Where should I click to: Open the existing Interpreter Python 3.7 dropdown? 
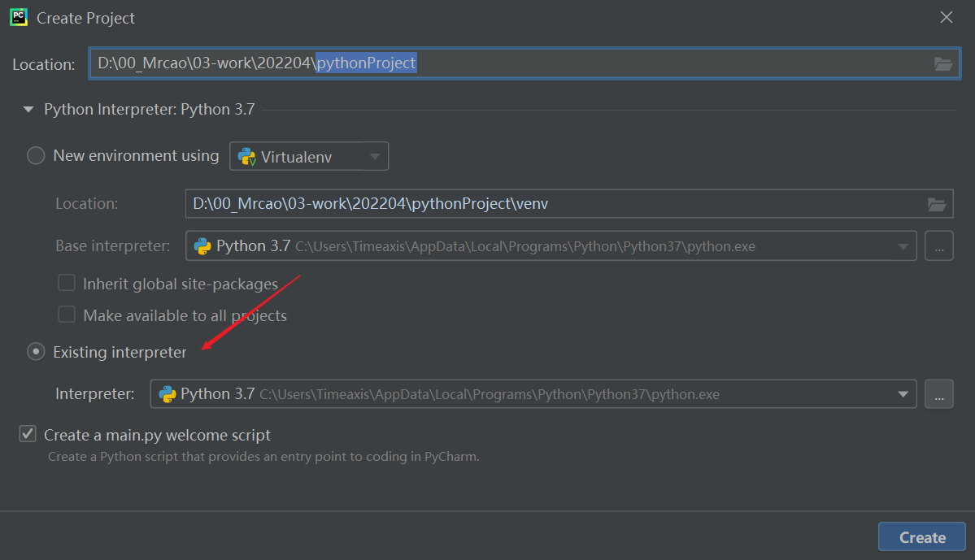(533, 394)
